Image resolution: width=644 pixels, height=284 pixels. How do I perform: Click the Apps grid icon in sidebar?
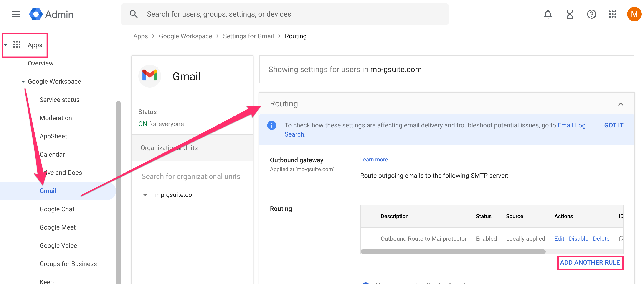(x=17, y=45)
